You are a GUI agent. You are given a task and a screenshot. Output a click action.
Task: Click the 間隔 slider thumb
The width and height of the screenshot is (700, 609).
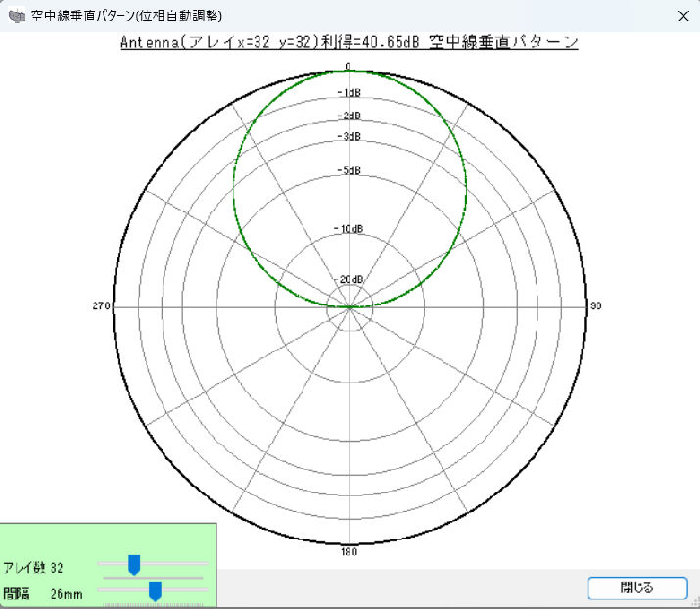click(155, 590)
